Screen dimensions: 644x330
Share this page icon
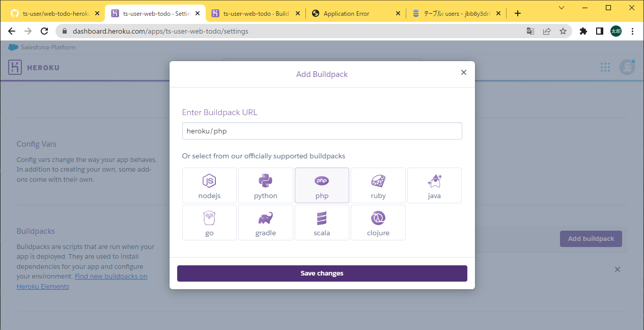tap(547, 31)
